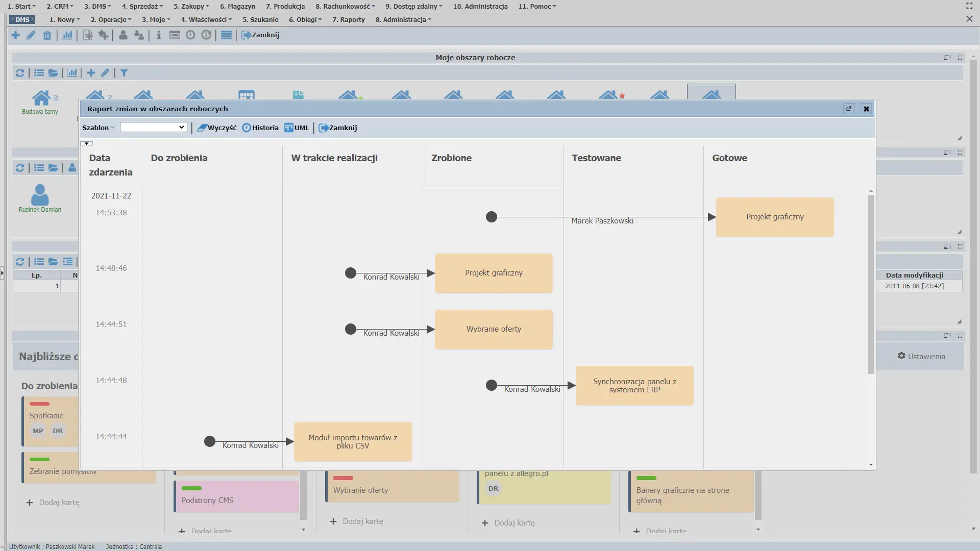Open the Budowa tamy workspace icon
This screenshot has height=551, width=980.
(40, 98)
